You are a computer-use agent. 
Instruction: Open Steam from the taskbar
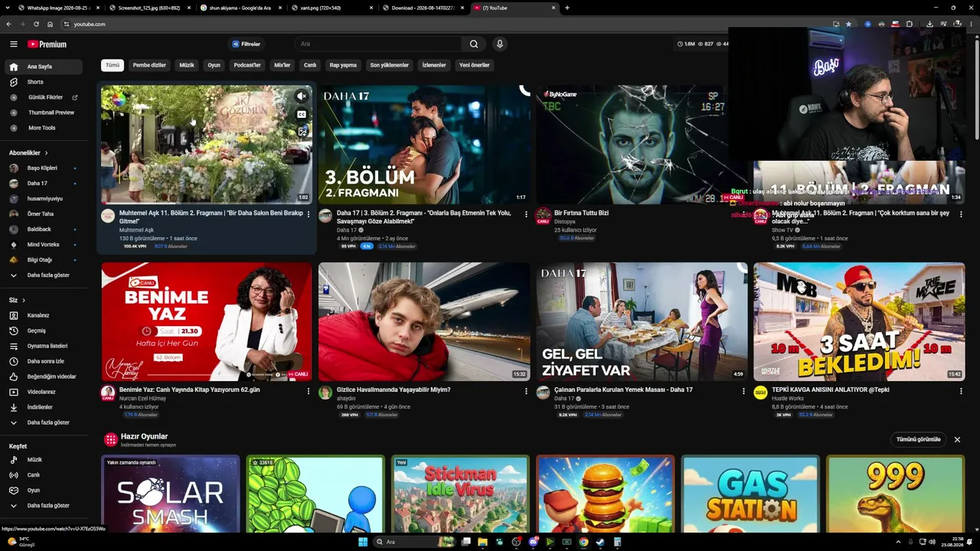(600, 542)
